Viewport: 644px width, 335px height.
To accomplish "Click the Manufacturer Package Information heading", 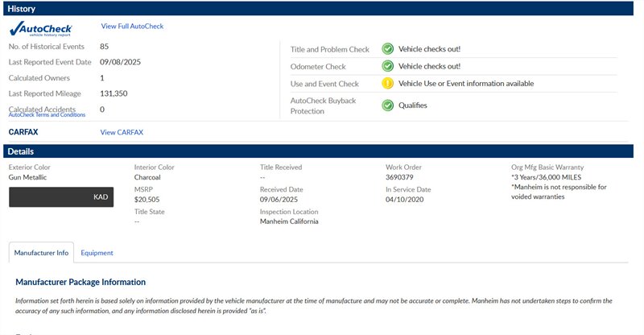I will point(80,283).
